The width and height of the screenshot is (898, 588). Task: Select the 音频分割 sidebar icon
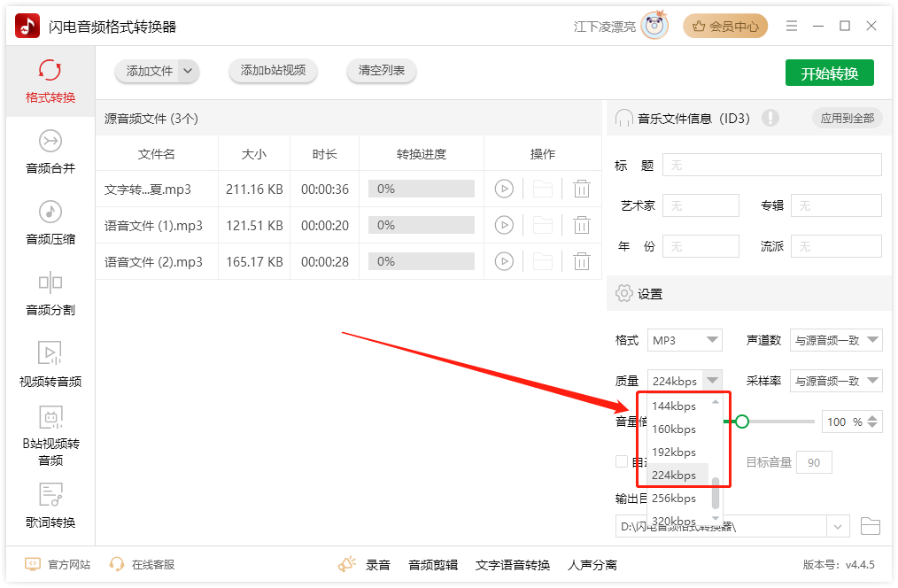pos(50,292)
